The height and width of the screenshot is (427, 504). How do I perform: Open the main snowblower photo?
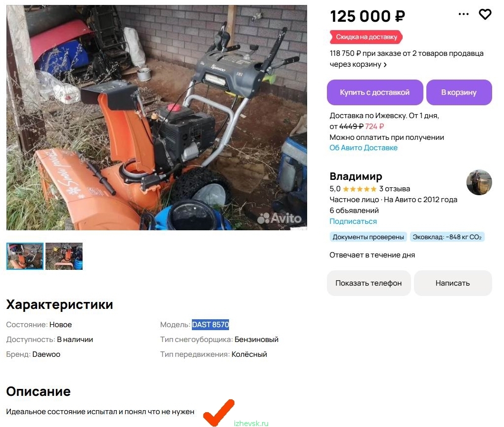coord(156,118)
